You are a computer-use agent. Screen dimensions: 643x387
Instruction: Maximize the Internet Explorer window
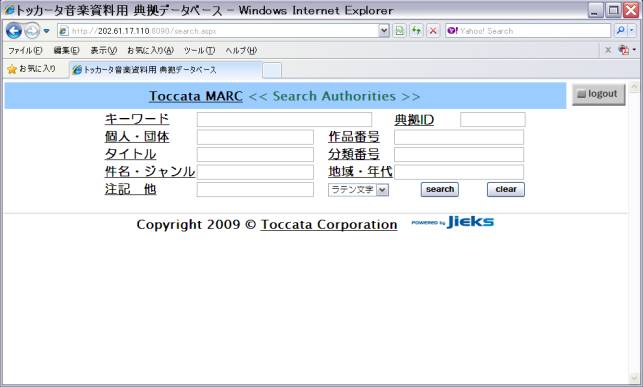tap(613, 10)
